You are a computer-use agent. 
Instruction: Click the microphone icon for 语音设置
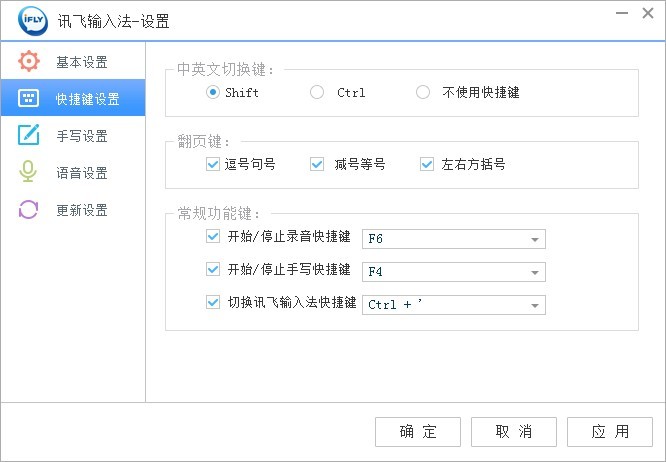(29, 172)
